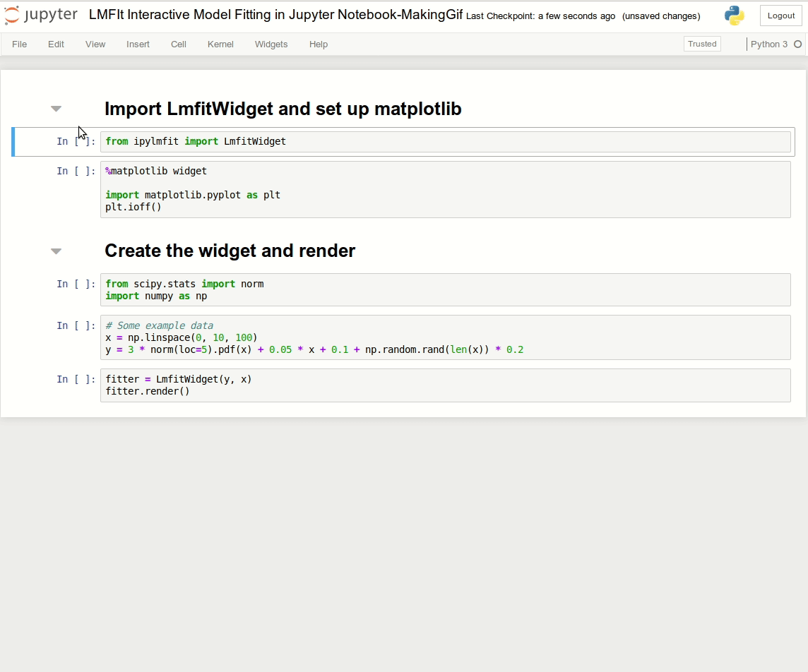The height and width of the screenshot is (672, 808).
Task: Open the Widgets menu
Action: [x=271, y=44]
